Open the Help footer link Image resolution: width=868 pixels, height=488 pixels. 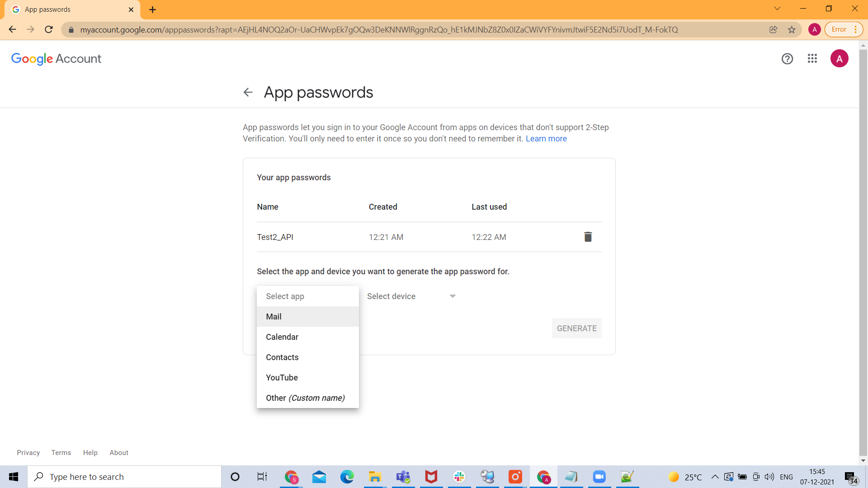point(90,453)
